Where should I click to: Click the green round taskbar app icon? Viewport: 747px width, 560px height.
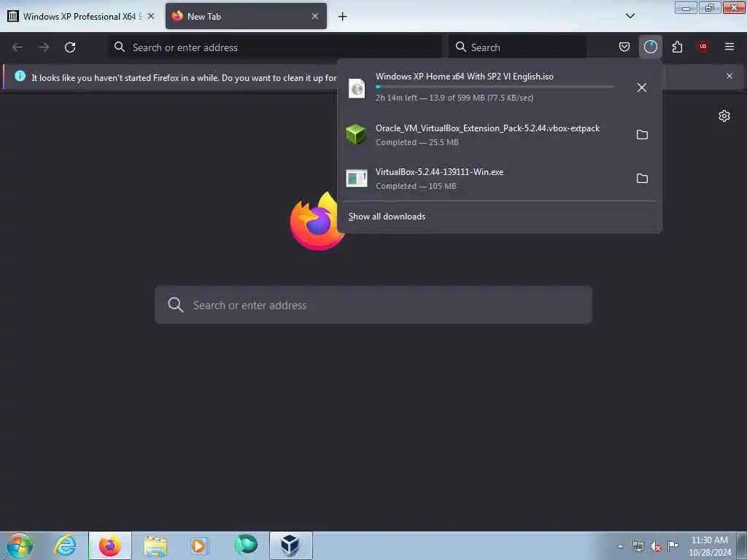tap(246, 545)
